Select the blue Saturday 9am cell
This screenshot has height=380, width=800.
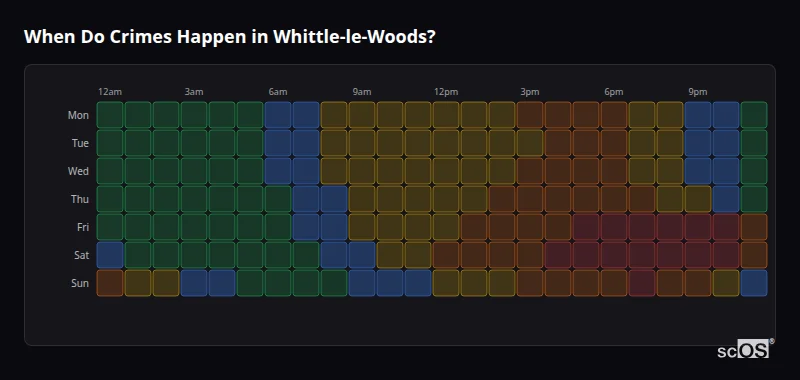pyautogui.click(x=362, y=255)
